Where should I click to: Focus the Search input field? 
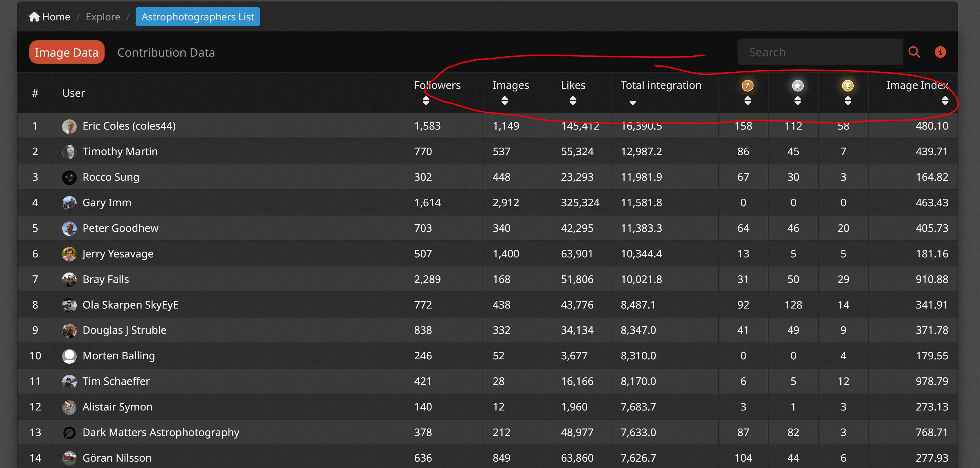click(x=820, y=52)
